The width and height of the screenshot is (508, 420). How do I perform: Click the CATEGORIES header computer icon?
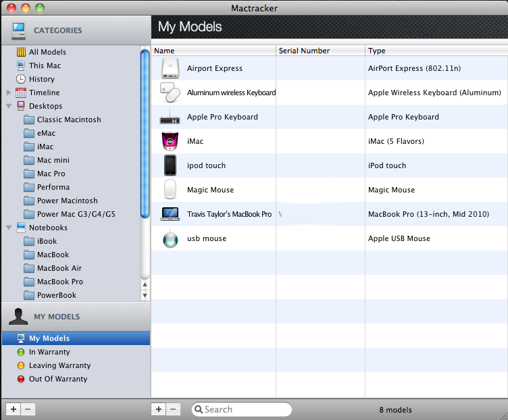[18, 31]
